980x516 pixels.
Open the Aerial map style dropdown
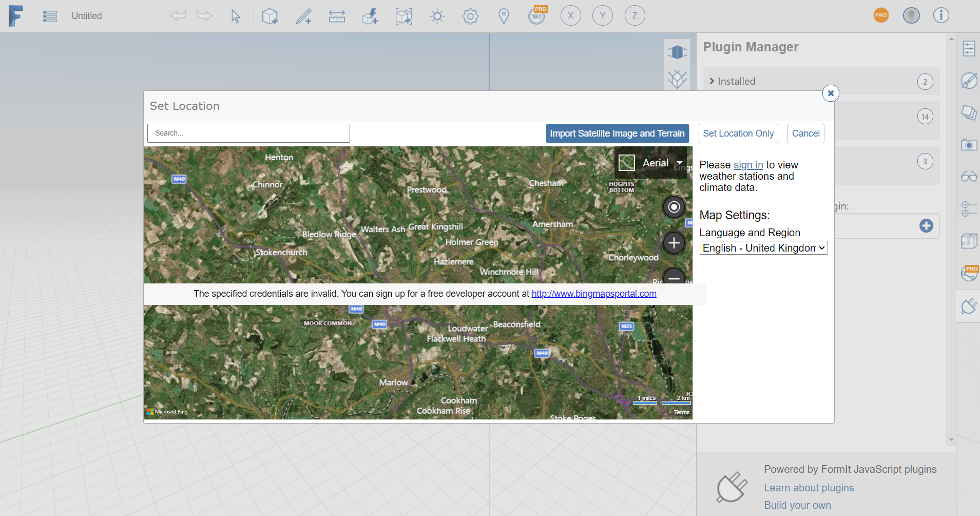[679, 163]
